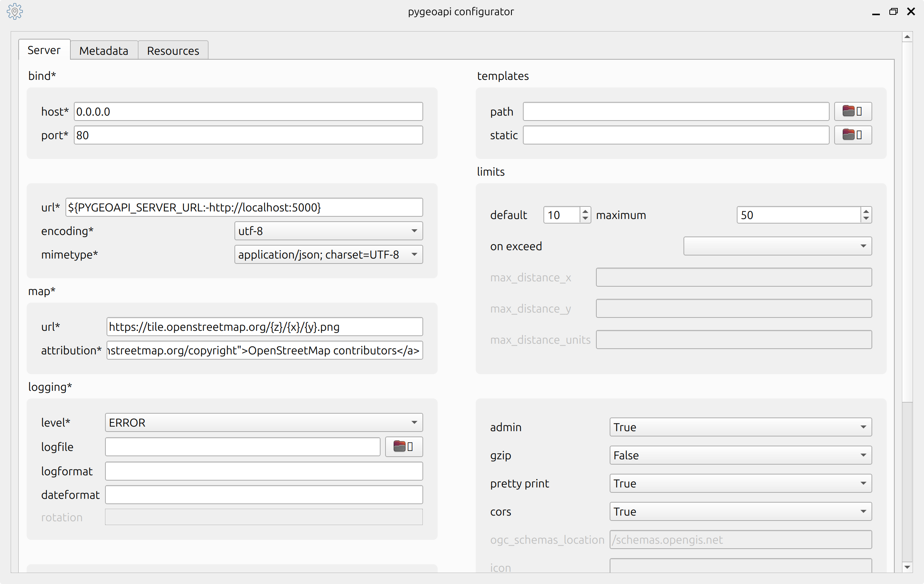Click the gear icon in title bar
This screenshot has width=924, height=584.
(x=14, y=11)
